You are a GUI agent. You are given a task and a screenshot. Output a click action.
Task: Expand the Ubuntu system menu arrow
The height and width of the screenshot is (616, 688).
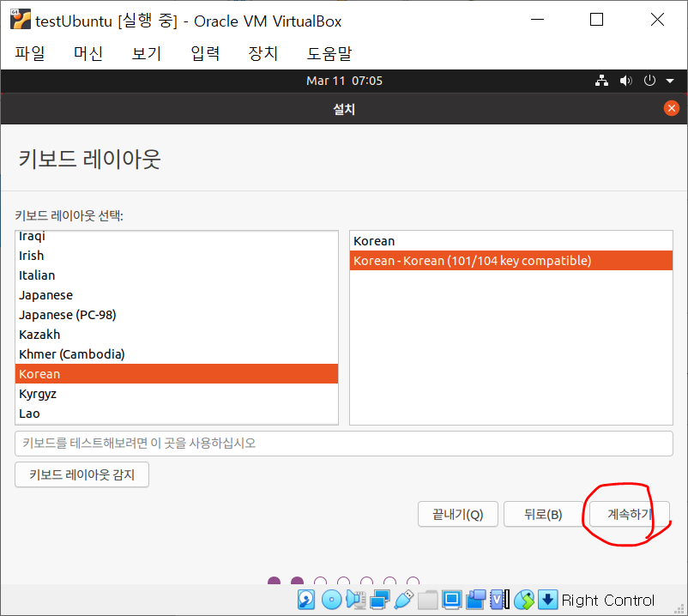click(670, 81)
